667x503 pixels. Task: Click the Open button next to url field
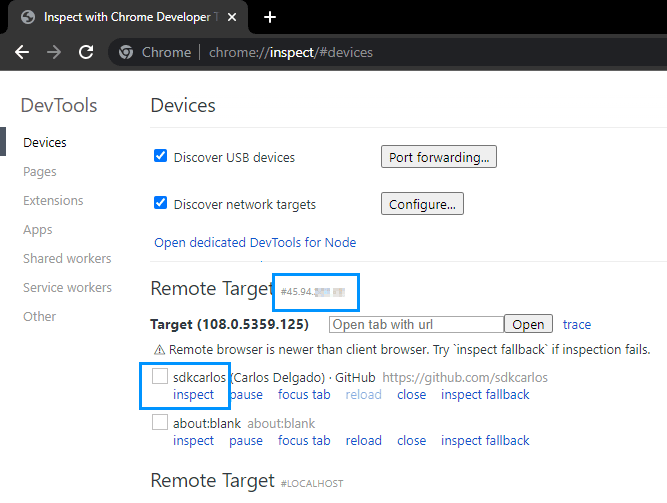point(528,324)
